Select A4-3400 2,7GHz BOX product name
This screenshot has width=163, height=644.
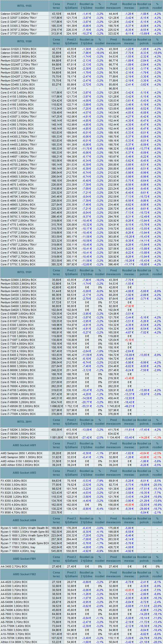(x=14, y=566)
